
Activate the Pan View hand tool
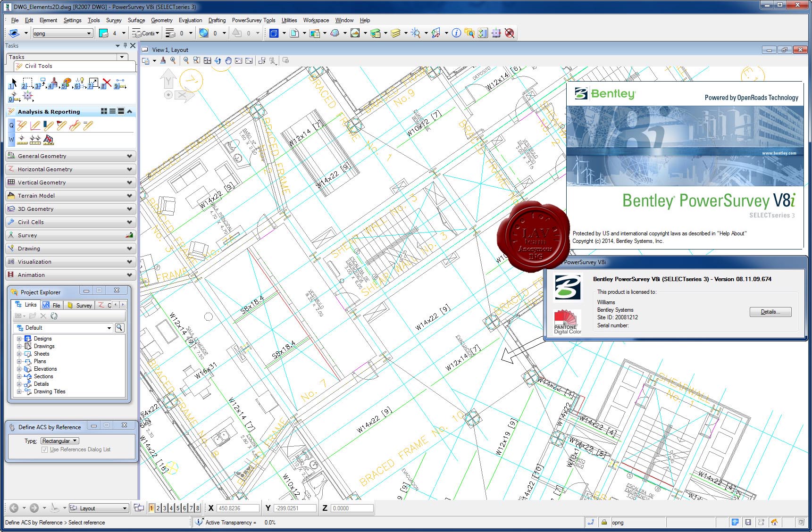coord(228,60)
